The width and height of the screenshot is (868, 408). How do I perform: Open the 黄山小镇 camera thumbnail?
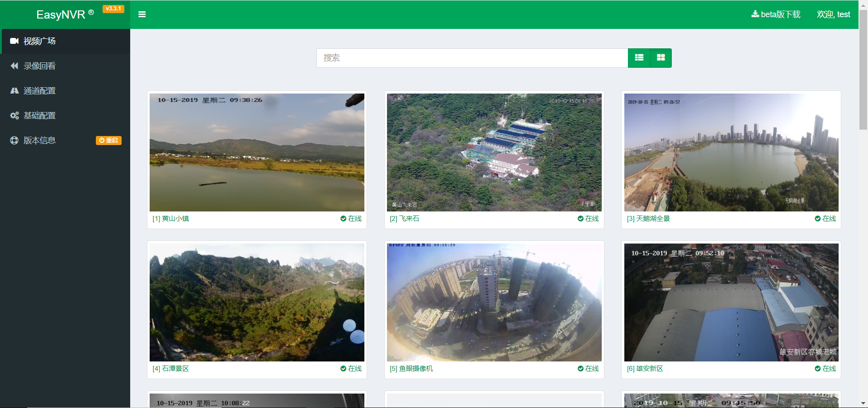click(257, 153)
